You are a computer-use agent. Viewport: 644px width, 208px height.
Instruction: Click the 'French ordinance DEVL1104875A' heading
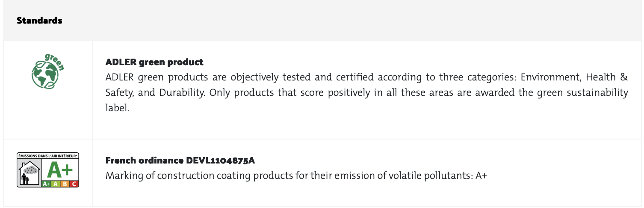(180, 160)
